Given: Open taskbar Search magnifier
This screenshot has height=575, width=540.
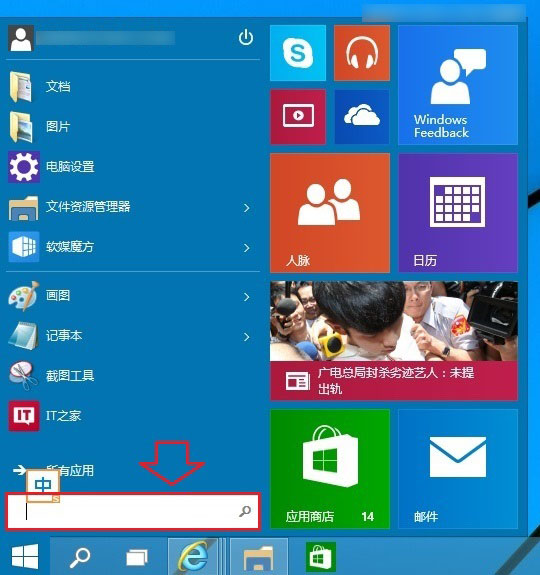Looking at the screenshot, I should point(80,557).
